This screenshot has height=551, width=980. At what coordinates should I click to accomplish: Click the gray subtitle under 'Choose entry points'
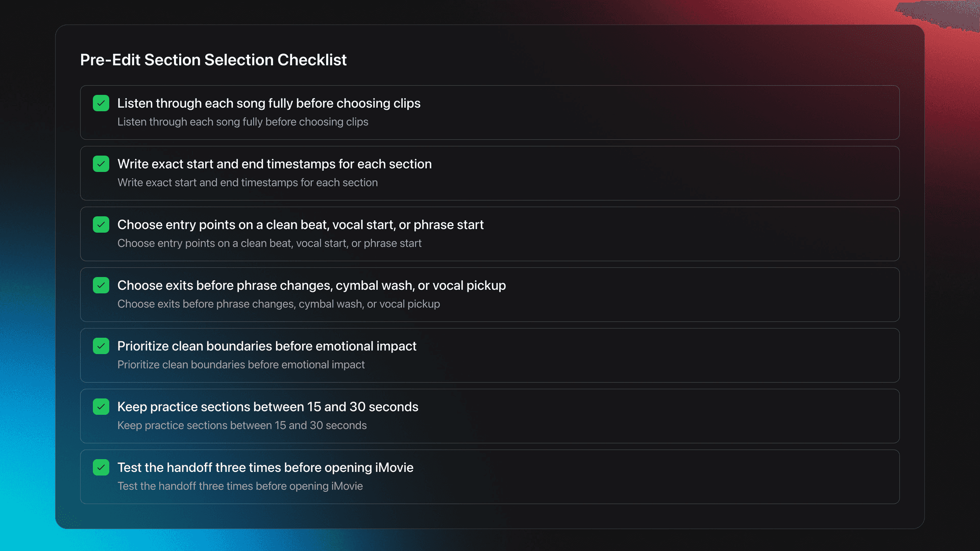269,243
